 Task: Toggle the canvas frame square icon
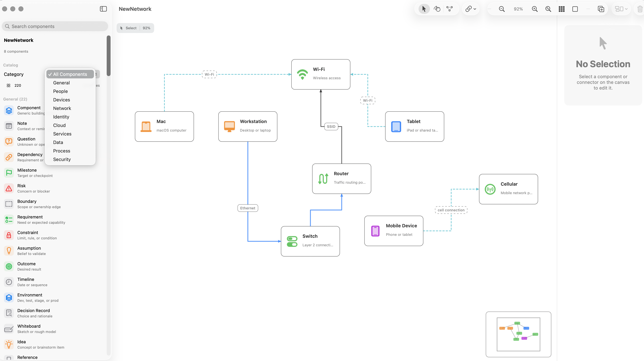[575, 9]
